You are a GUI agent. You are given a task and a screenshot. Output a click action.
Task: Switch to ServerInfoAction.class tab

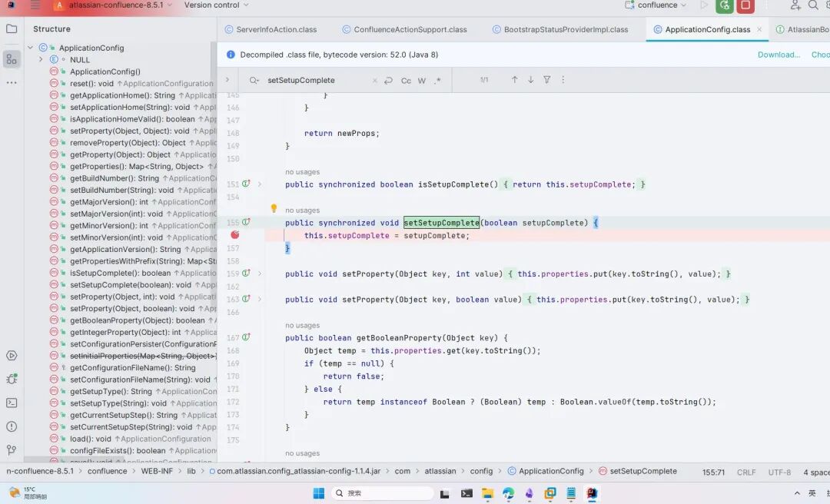click(x=271, y=30)
